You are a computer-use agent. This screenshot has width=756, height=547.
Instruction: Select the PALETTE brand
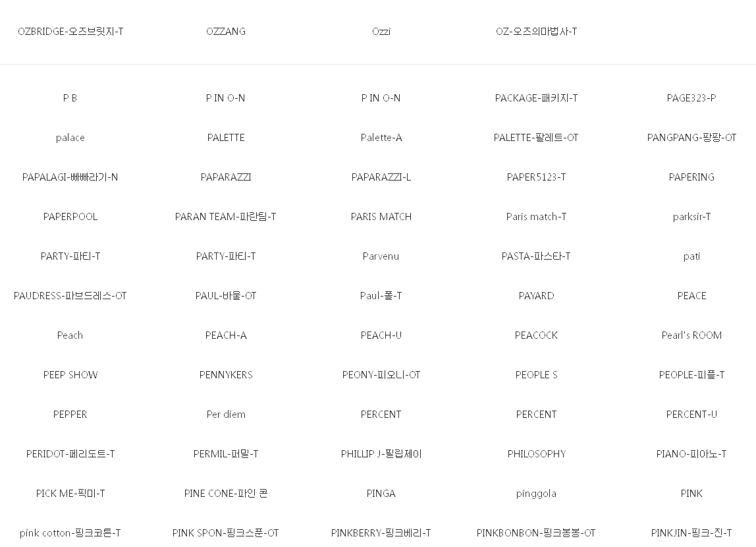click(x=226, y=138)
